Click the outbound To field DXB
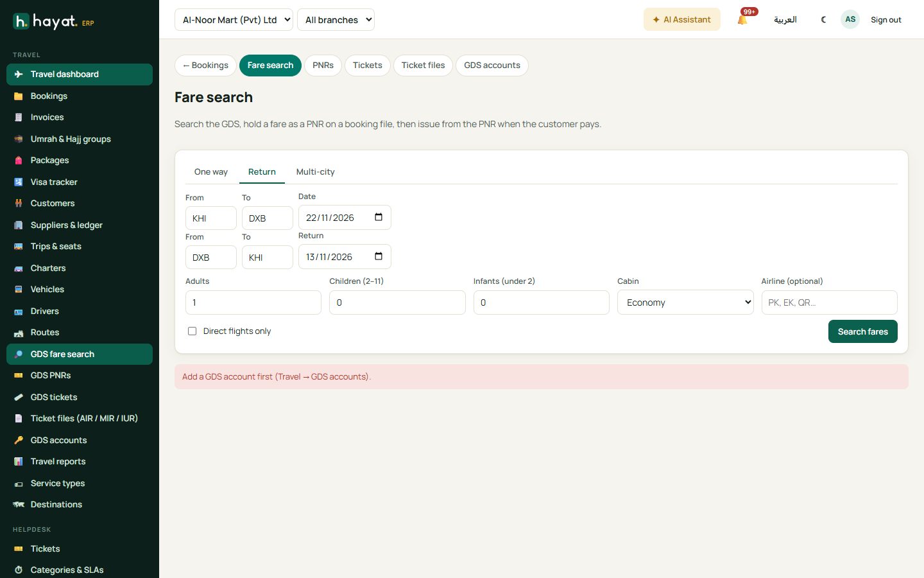The height and width of the screenshot is (578, 924). [268, 218]
